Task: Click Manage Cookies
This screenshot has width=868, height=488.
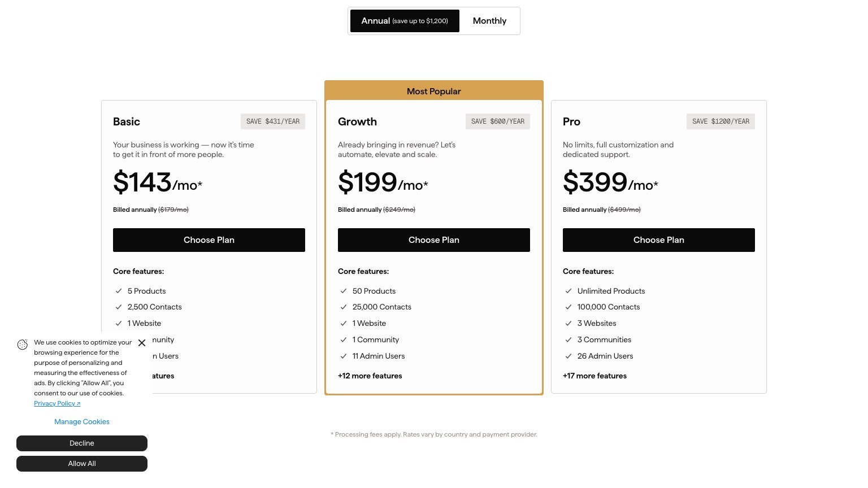Action: [x=82, y=421]
